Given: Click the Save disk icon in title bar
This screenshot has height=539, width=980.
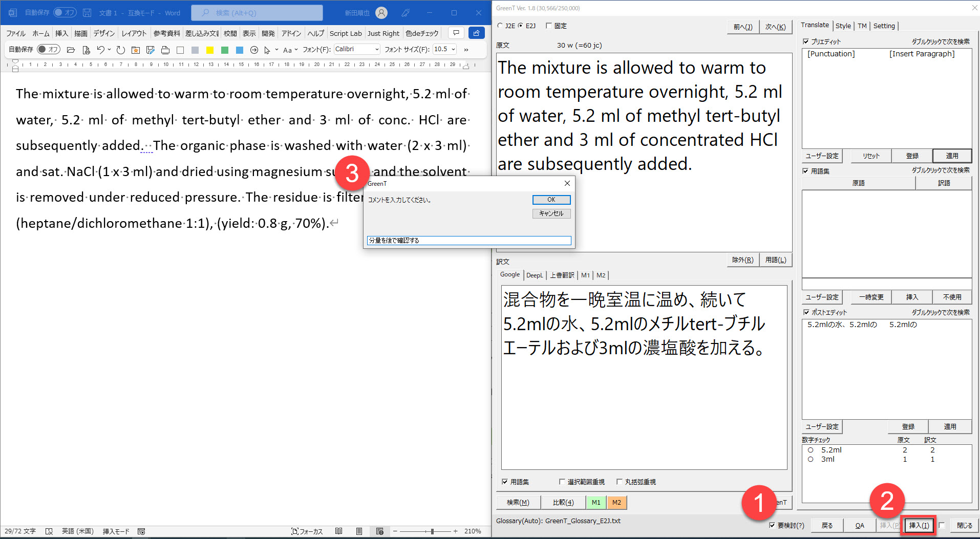Looking at the screenshot, I should [87, 13].
